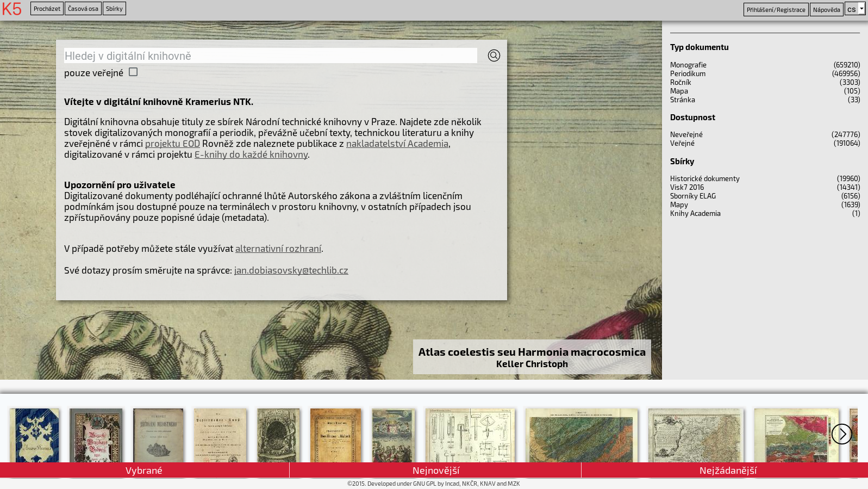Image resolution: width=868 pixels, height=489 pixels.
Task: Switch to the Nejžádanější tab
Action: coord(727,471)
